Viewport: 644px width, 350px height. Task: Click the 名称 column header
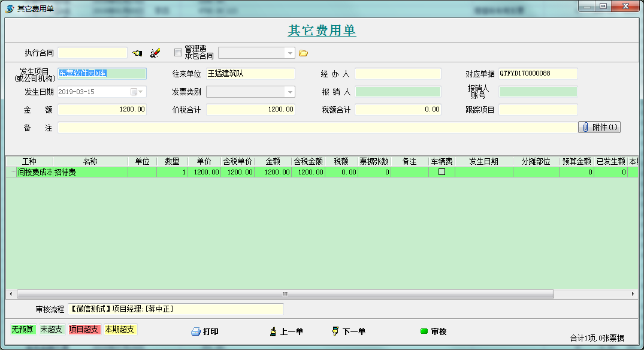(x=90, y=161)
